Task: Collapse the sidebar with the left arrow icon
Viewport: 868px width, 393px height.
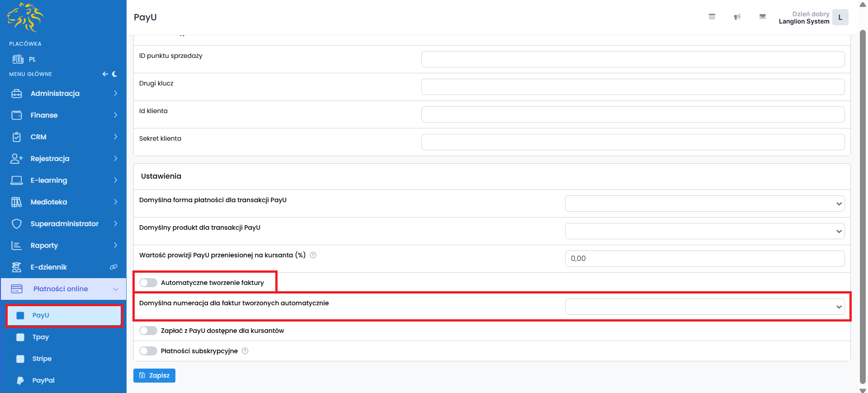Action: [105, 74]
